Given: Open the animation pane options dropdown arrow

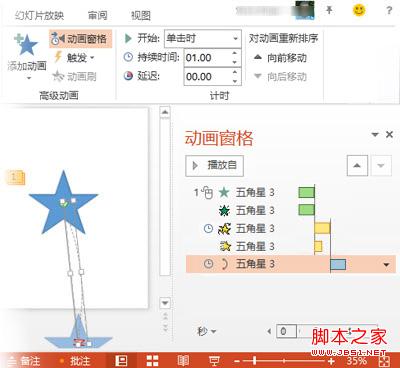Looking at the screenshot, I should coord(375,135).
